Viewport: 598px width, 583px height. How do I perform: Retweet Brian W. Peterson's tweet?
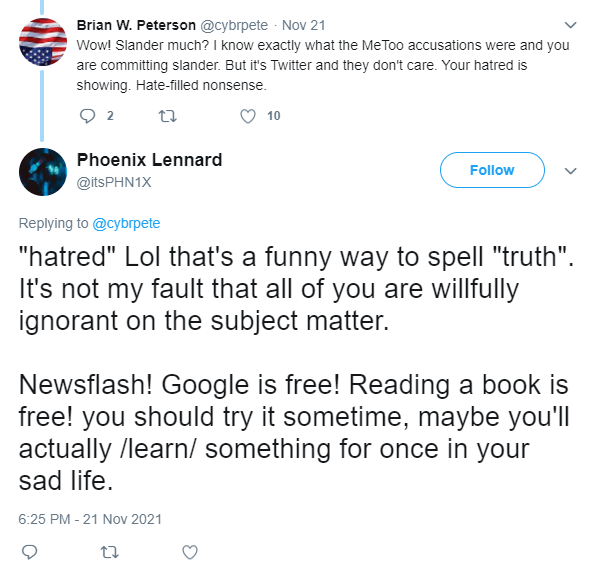(x=167, y=116)
